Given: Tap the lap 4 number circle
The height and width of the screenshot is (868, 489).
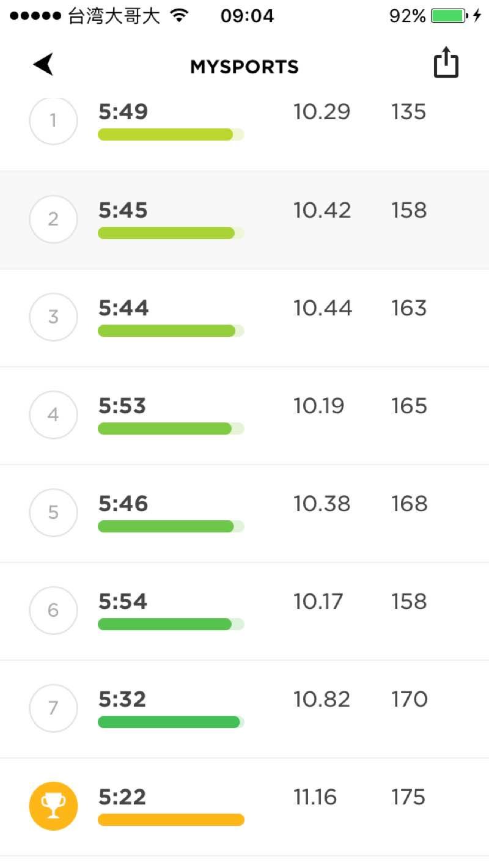Looking at the screenshot, I should tap(53, 414).
